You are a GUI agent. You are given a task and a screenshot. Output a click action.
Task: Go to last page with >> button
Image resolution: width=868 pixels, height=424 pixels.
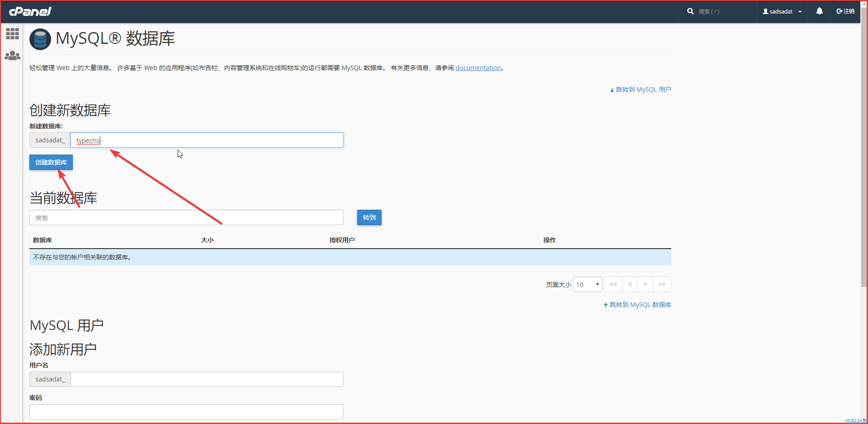tap(662, 284)
